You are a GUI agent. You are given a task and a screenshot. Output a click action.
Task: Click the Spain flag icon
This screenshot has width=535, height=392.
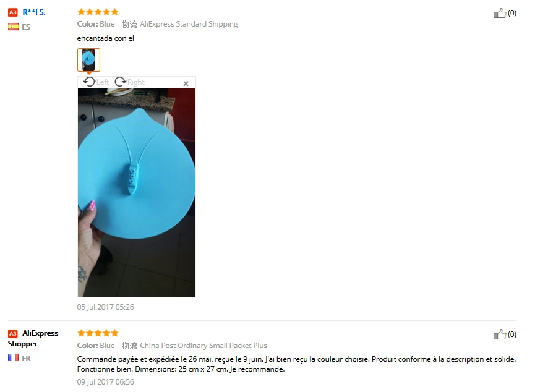click(x=14, y=27)
